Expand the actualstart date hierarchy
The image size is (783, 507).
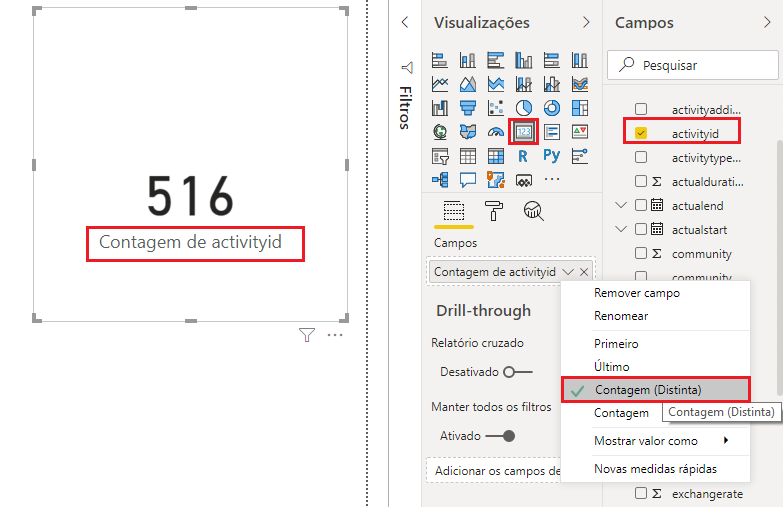point(621,229)
